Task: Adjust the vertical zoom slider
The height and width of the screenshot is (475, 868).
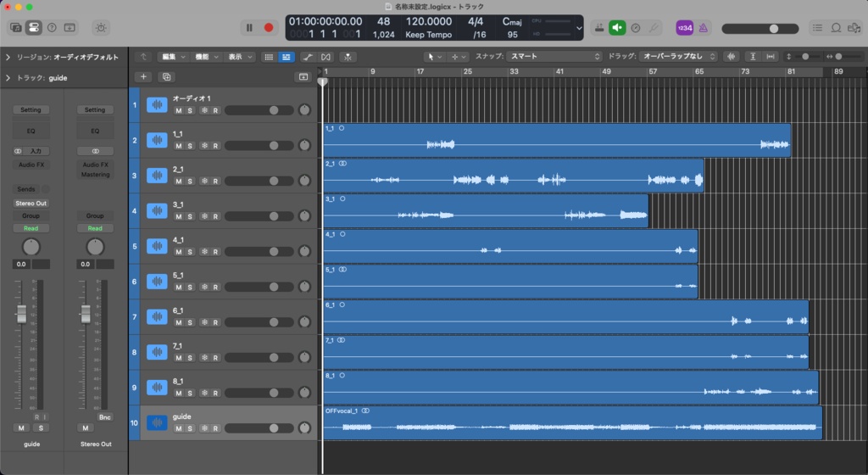Action: 804,57
